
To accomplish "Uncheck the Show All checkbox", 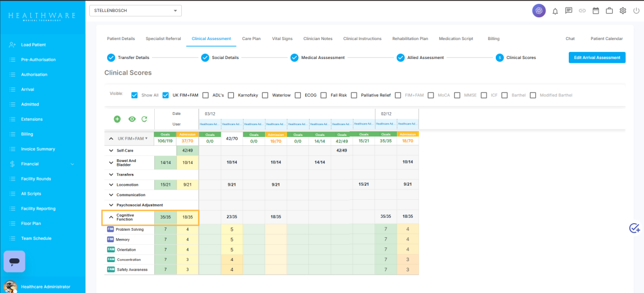I will tap(135, 95).
